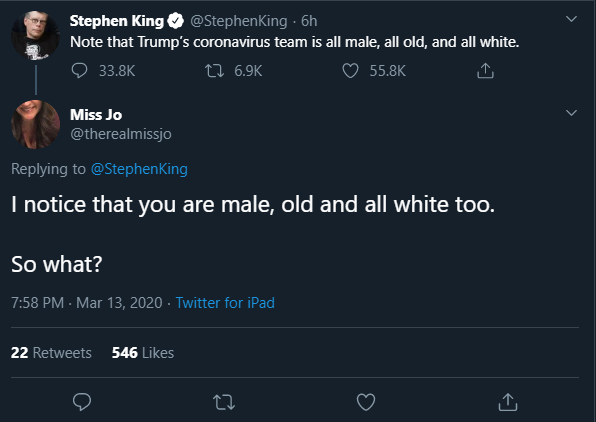The image size is (596, 422).
Task: Retweet Miss Jo's reply tweet
Action: (224, 402)
